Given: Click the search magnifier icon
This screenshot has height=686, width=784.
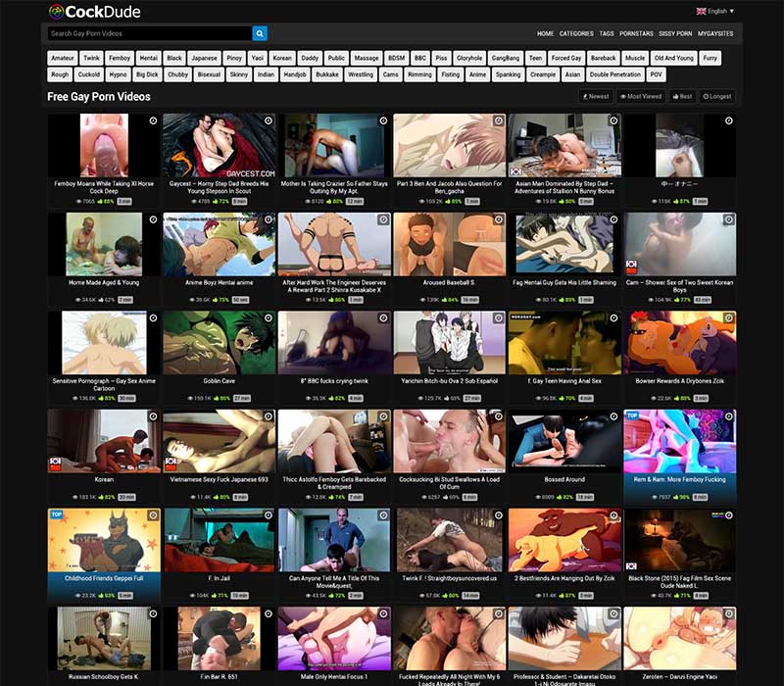Looking at the screenshot, I should [259, 32].
